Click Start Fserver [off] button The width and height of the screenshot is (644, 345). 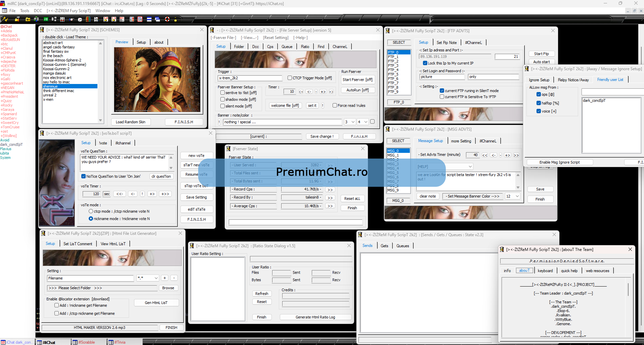click(357, 80)
